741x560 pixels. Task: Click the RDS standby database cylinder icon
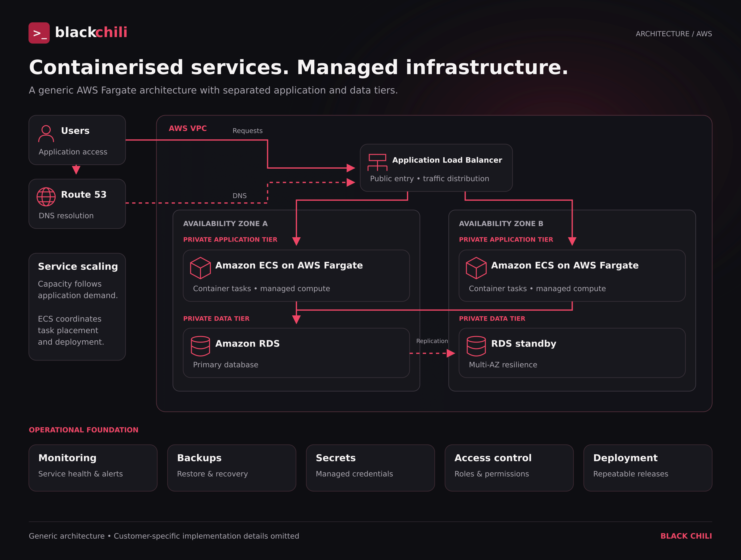tap(476, 346)
